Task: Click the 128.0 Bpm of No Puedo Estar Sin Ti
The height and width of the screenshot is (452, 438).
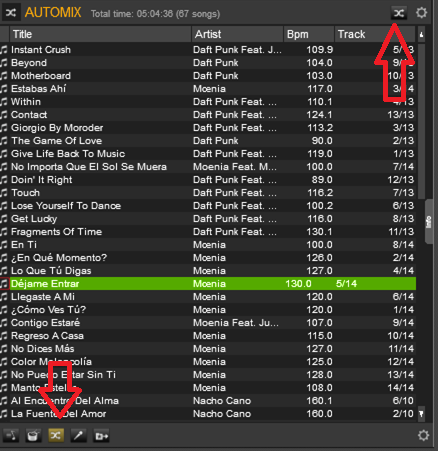Action: coord(319,375)
